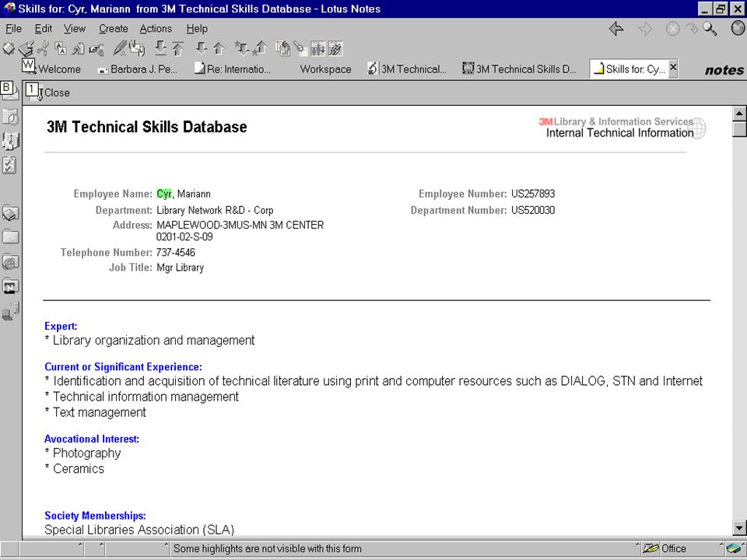Viewport: 747px width, 560px height.
Task: Open the Edit menu
Action: [x=44, y=29]
